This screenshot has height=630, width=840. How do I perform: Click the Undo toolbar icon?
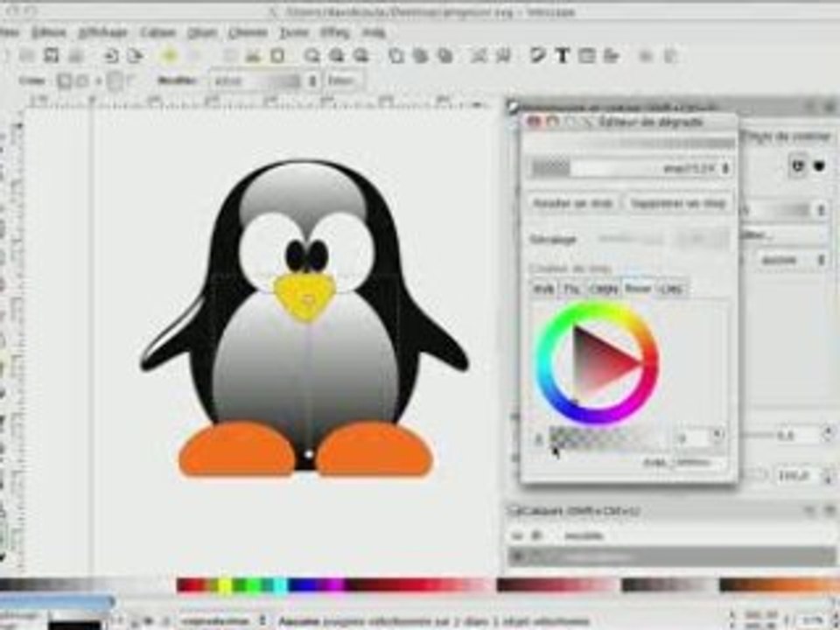(x=170, y=56)
